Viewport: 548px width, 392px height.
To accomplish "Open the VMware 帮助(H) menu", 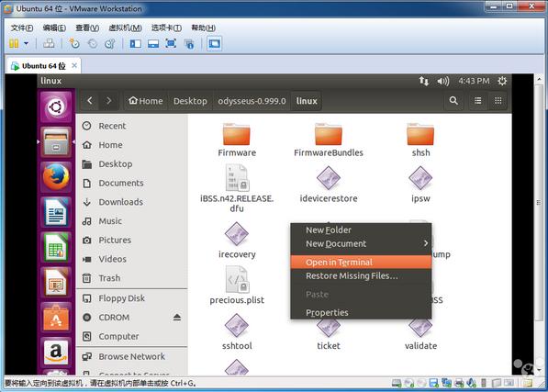I will 203,28.
